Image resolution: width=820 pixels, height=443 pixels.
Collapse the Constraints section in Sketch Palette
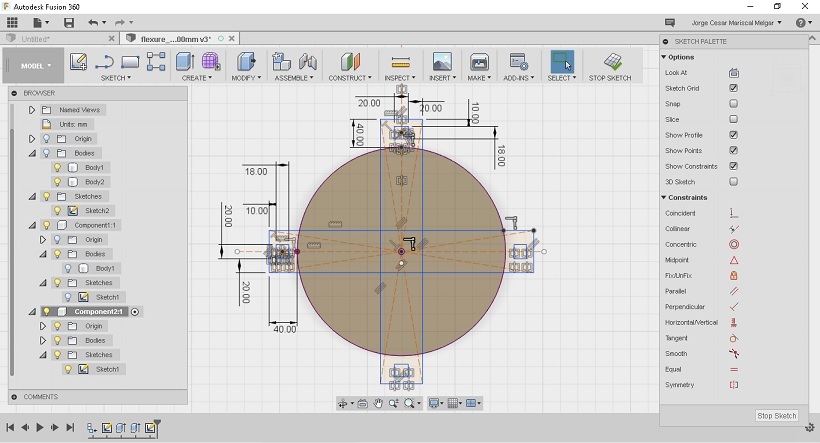pyautogui.click(x=664, y=197)
